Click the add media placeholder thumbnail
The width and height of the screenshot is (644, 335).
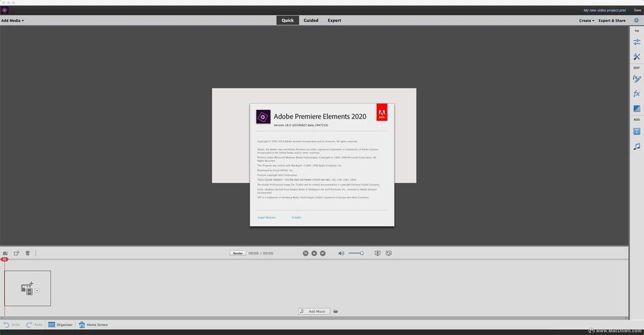(28, 288)
